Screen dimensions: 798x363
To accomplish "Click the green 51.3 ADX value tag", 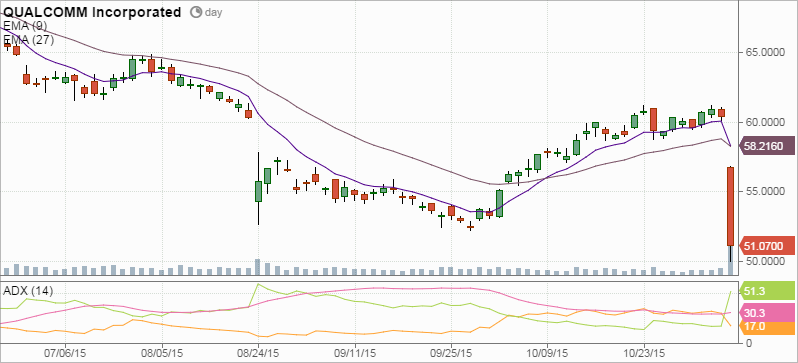I will (768, 291).
